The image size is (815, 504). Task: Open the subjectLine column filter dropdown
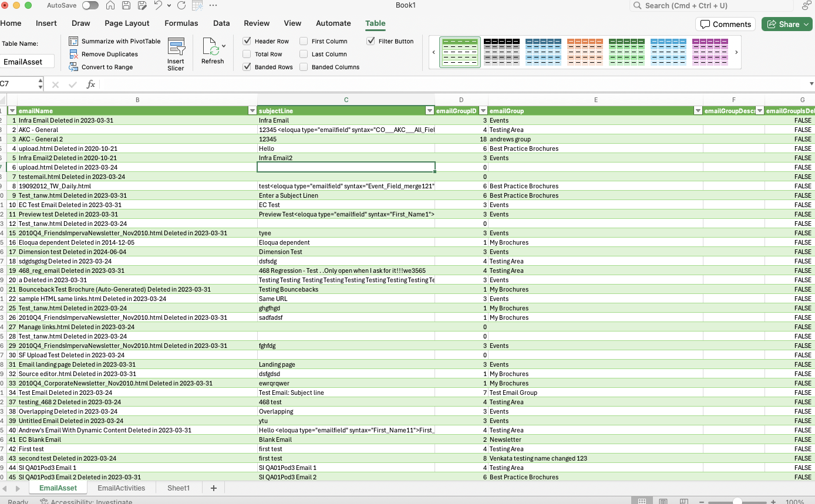point(429,111)
